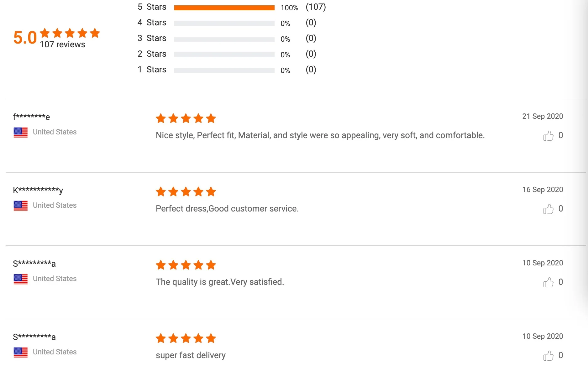Click star rating of Nice style review
The width and height of the screenshot is (588, 371).
pyautogui.click(x=186, y=118)
